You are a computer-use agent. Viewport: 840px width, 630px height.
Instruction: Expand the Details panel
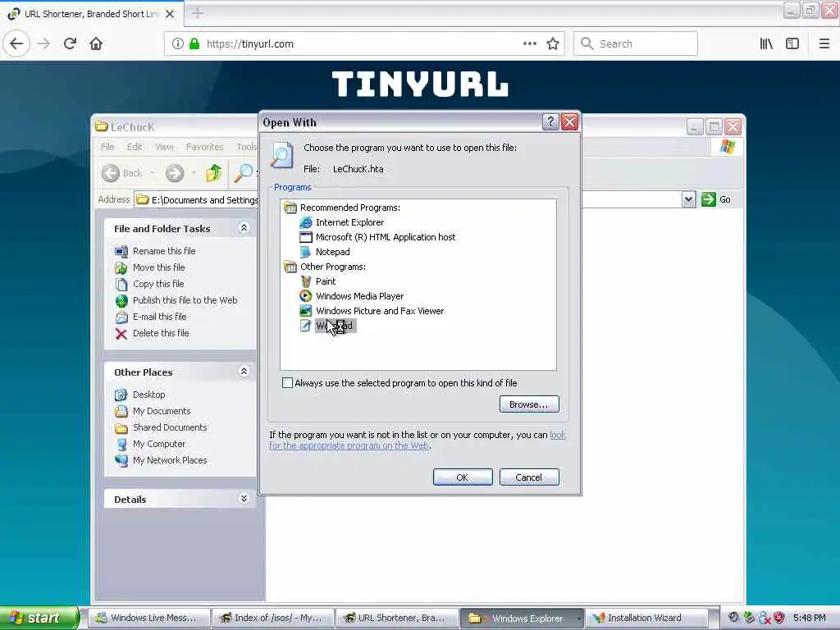244,498
